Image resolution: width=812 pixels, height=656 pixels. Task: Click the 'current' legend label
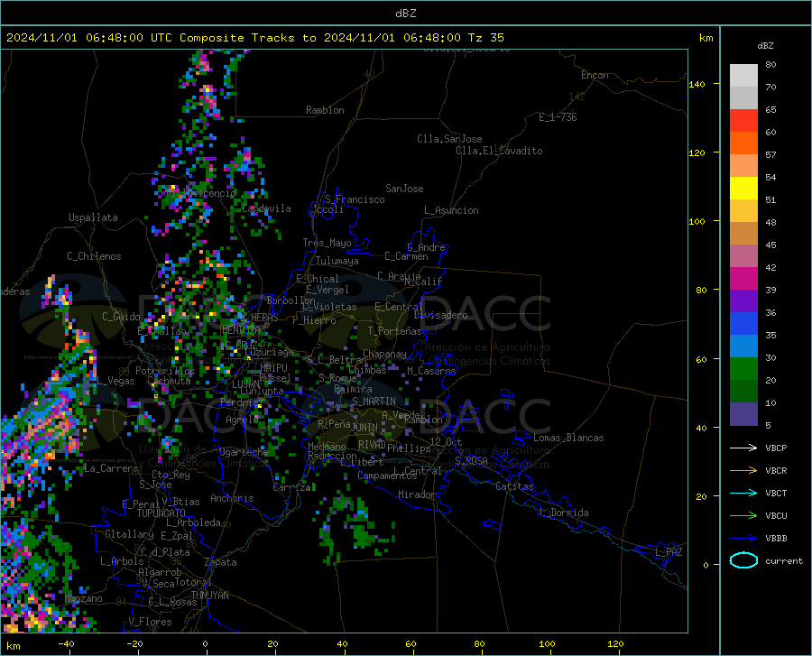(x=784, y=560)
